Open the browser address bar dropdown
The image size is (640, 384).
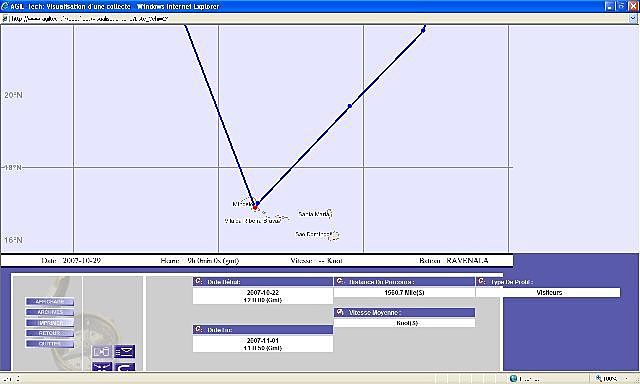point(633,18)
